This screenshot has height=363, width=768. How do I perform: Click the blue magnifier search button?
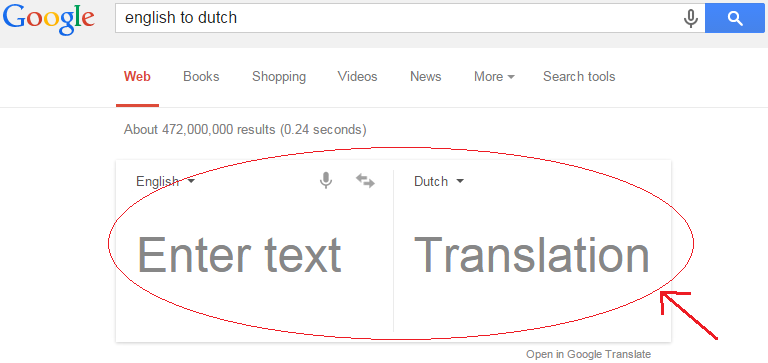point(735,18)
